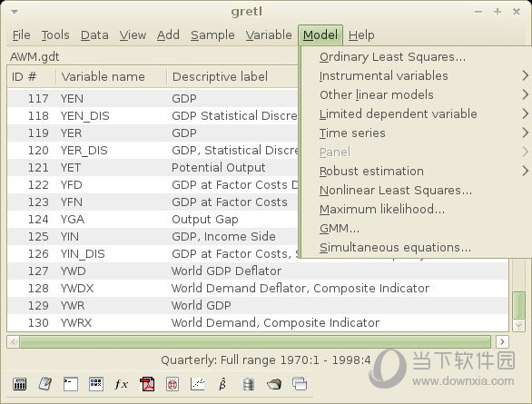Open the command reference help icon
Viewport: 532px width, 404px height.
tap(172, 384)
